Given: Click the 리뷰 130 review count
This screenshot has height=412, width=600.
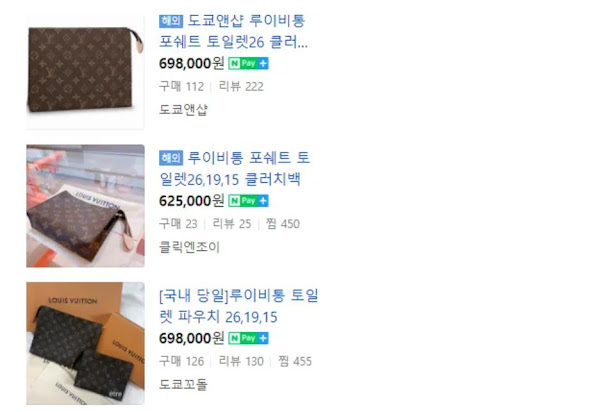Looking at the screenshot, I should click(241, 361).
